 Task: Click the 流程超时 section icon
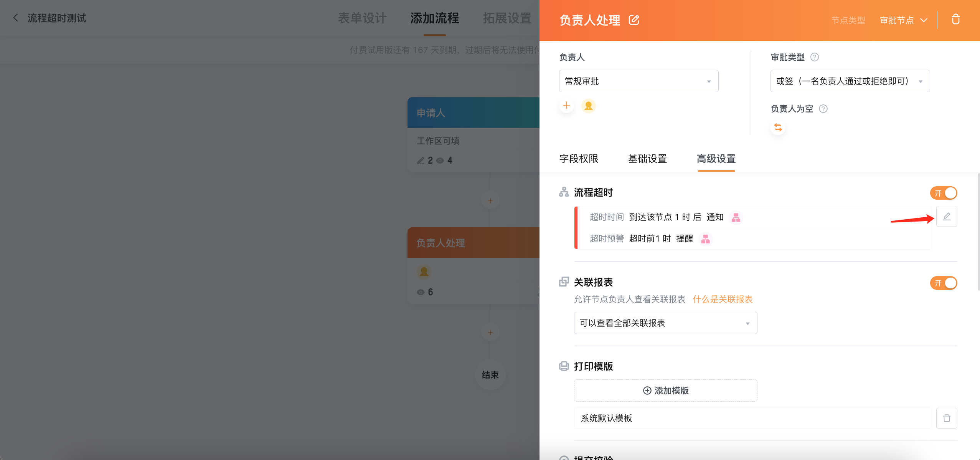point(564,192)
